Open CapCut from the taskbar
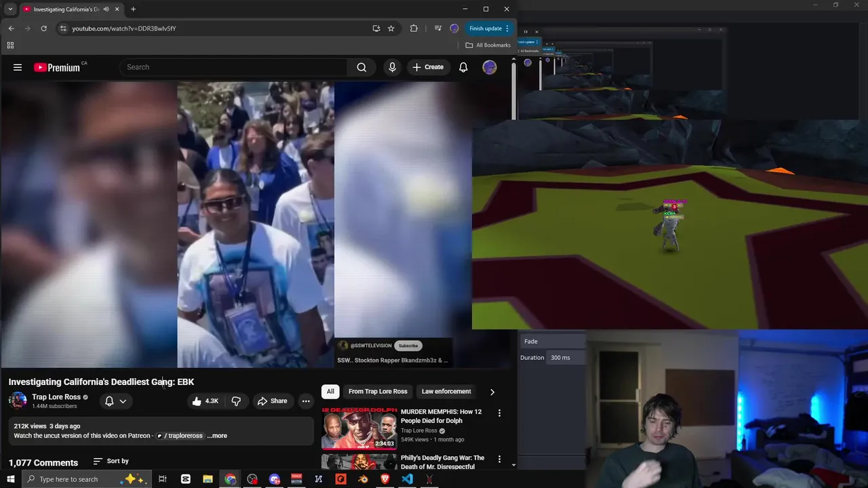 click(x=186, y=479)
